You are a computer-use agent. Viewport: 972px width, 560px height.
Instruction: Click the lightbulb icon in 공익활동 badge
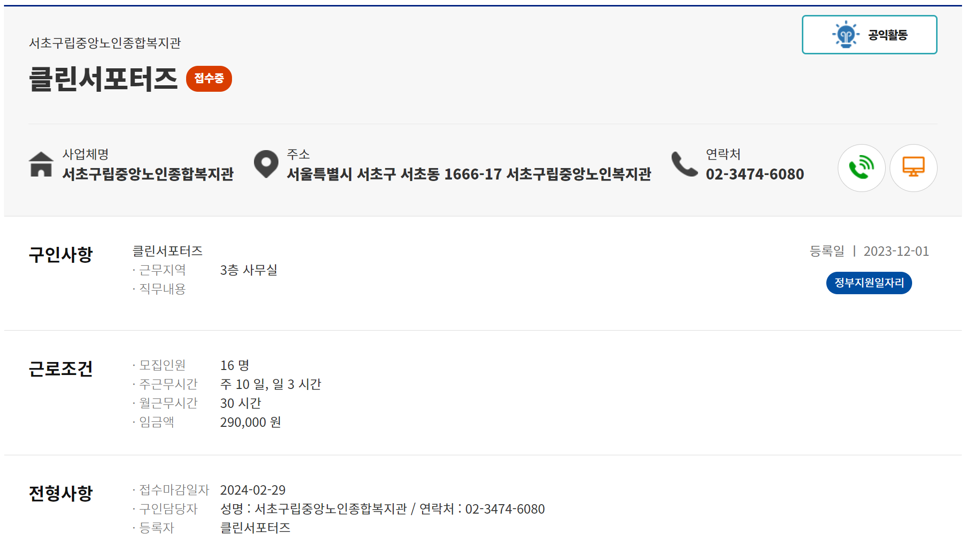845,35
